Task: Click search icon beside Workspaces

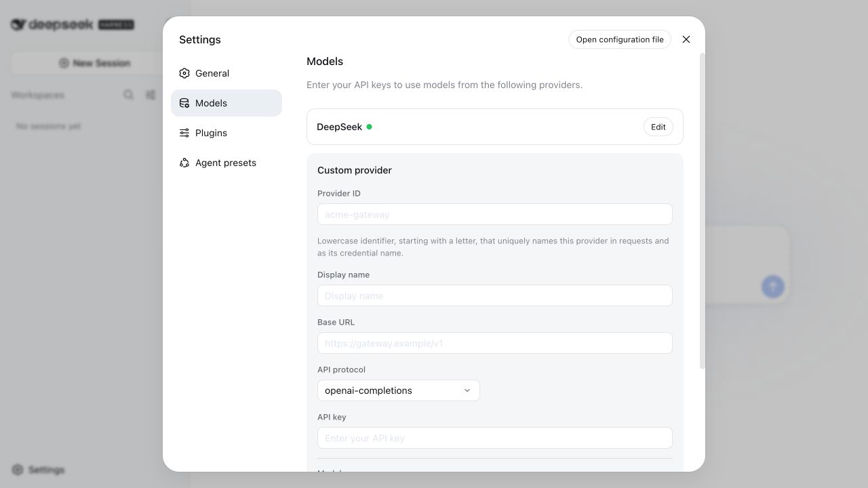Action: [128, 95]
